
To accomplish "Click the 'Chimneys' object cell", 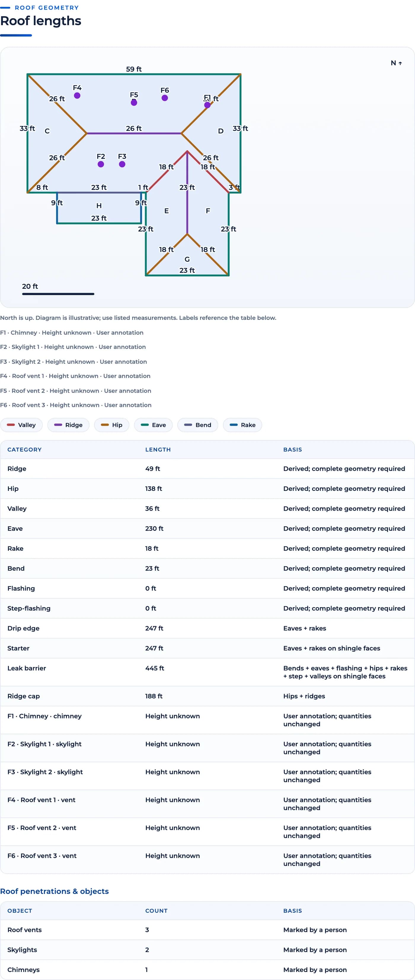I will 24,970.
